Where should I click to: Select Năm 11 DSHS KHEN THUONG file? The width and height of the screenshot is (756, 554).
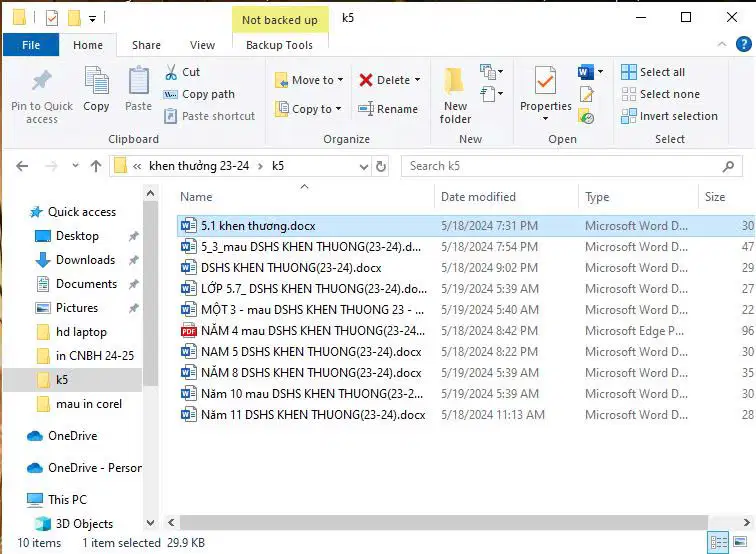click(466, 415)
